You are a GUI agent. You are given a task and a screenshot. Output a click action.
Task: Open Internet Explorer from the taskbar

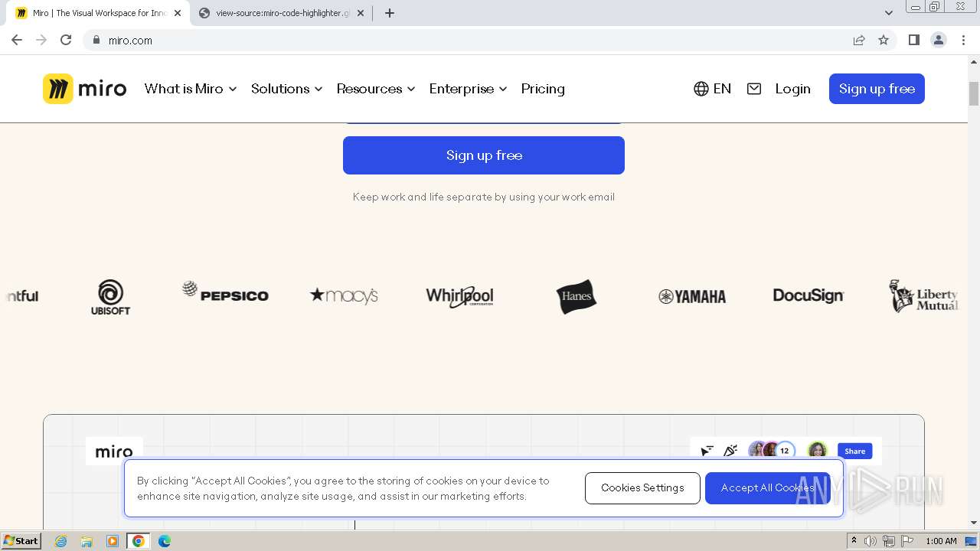click(x=60, y=541)
